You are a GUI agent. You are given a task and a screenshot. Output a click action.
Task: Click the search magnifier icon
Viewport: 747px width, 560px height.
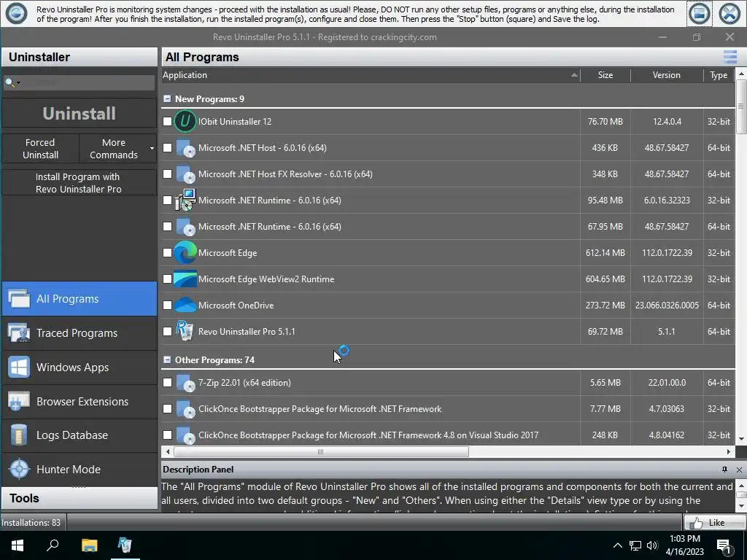pos(9,83)
